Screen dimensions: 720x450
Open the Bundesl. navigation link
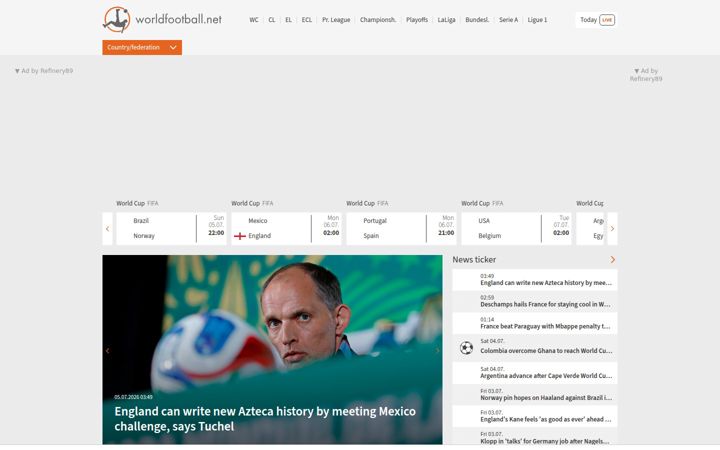click(477, 20)
